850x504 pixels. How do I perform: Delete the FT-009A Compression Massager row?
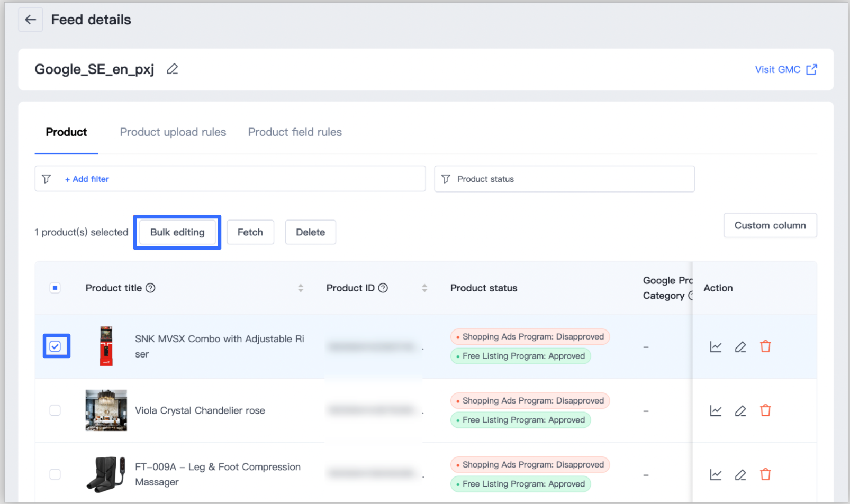[x=765, y=474]
